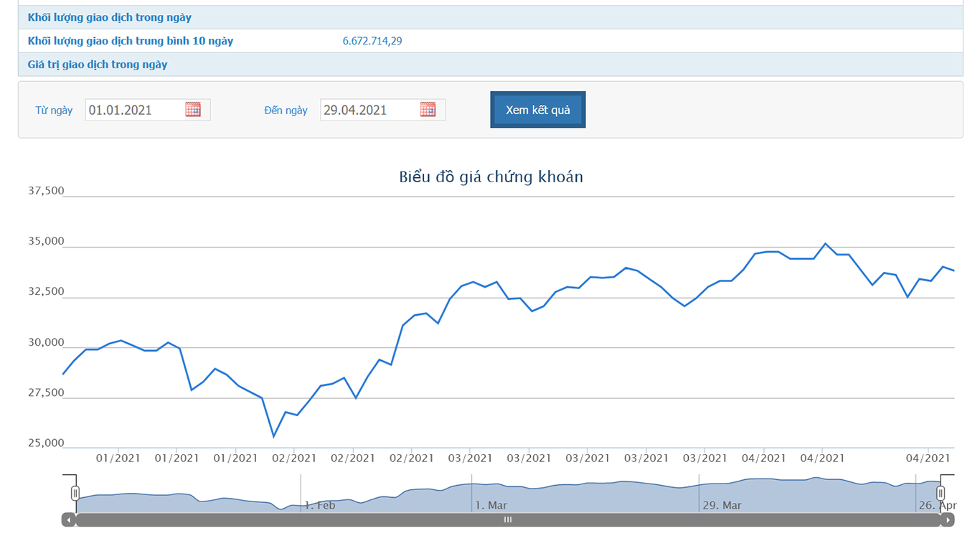Click chart title Biểu đồ giá chứng khoán
Viewport: 980px width, 551px height.
pyautogui.click(x=491, y=176)
